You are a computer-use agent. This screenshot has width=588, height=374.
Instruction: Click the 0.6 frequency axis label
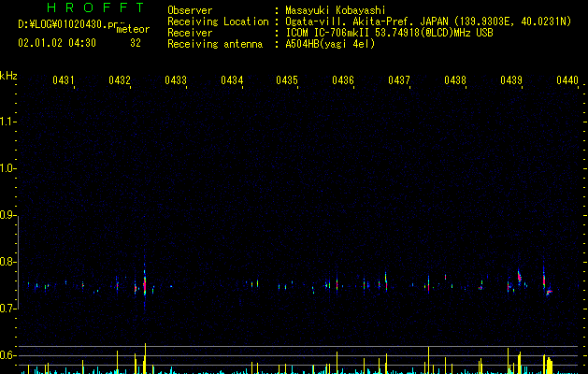point(7,355)
